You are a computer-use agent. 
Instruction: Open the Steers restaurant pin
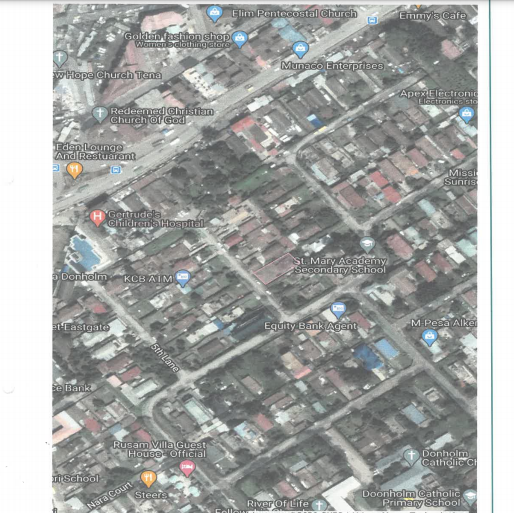(148, 479)
